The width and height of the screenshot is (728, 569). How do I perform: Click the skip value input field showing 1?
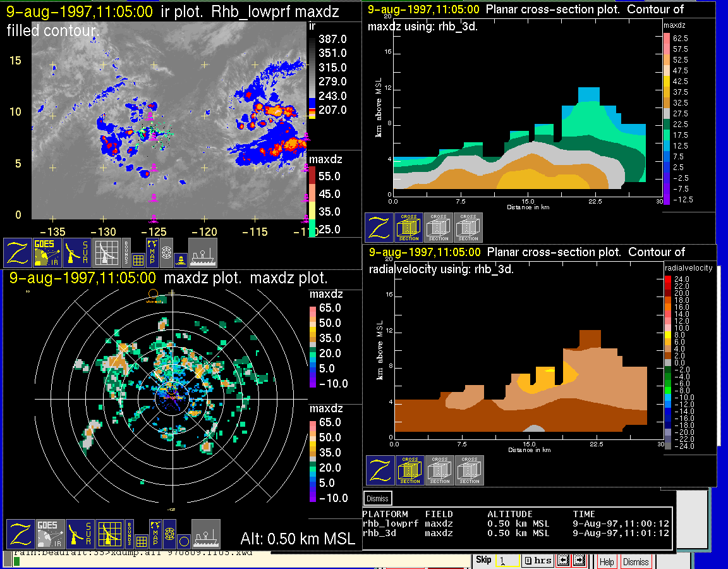(507, 561)
